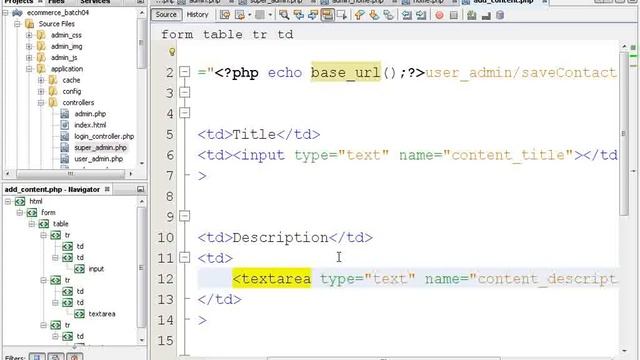Click the Last Edit location toolbar icon

(225, 15)
